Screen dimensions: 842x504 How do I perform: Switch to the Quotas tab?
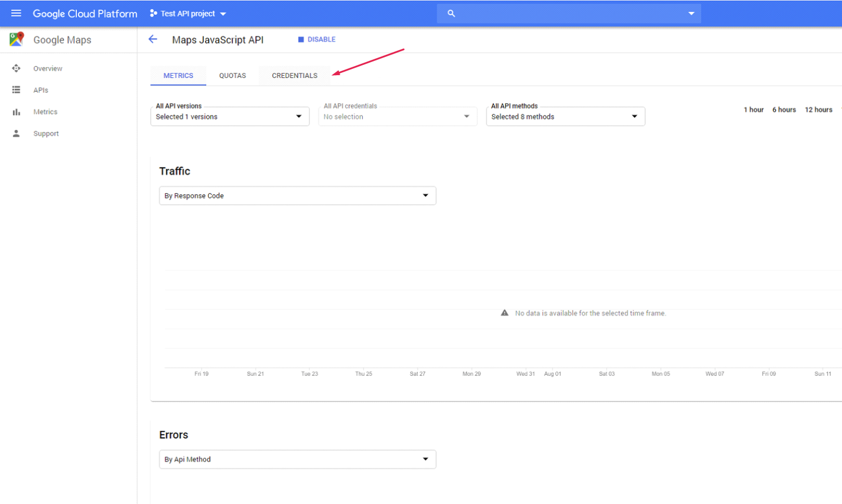pyautogui.click(x=232, y=76)
